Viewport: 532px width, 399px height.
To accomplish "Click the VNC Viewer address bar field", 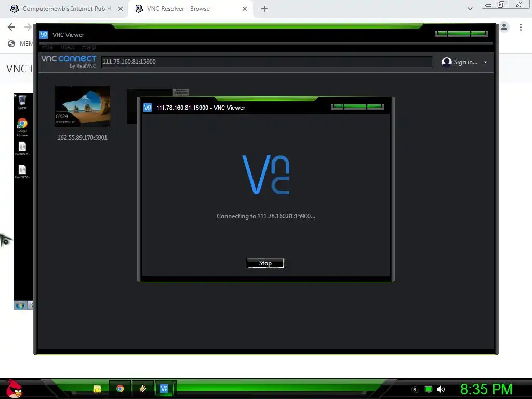I will [267, 62].
